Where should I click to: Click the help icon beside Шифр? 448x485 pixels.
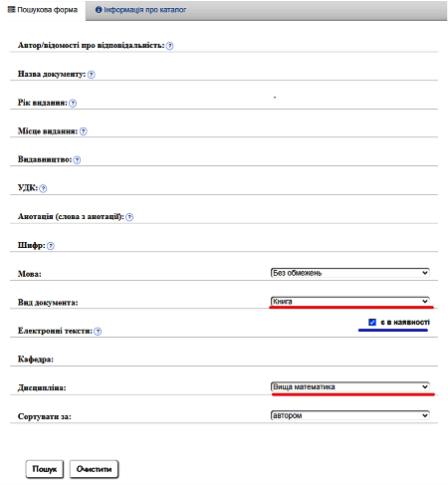[51, 246]
